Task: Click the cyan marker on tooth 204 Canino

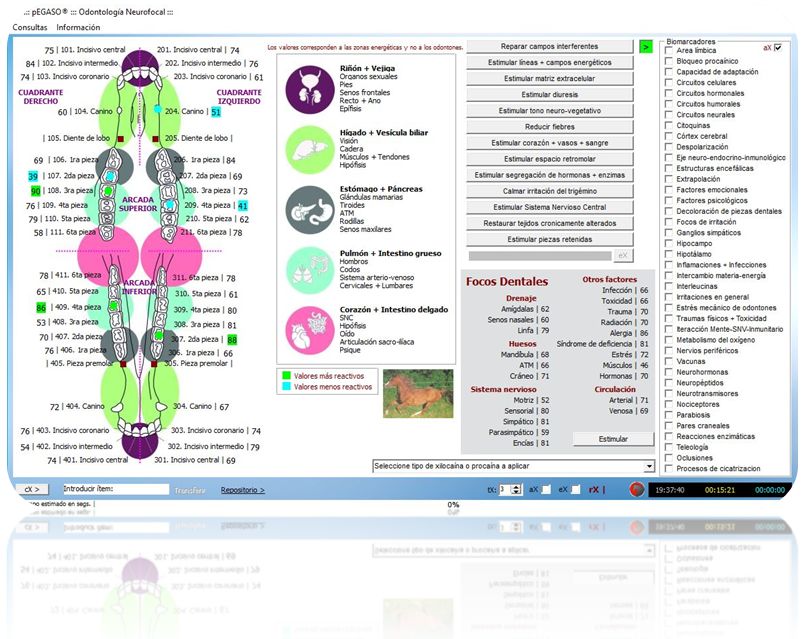Action: pyautogui.click(x=158, y=109)
